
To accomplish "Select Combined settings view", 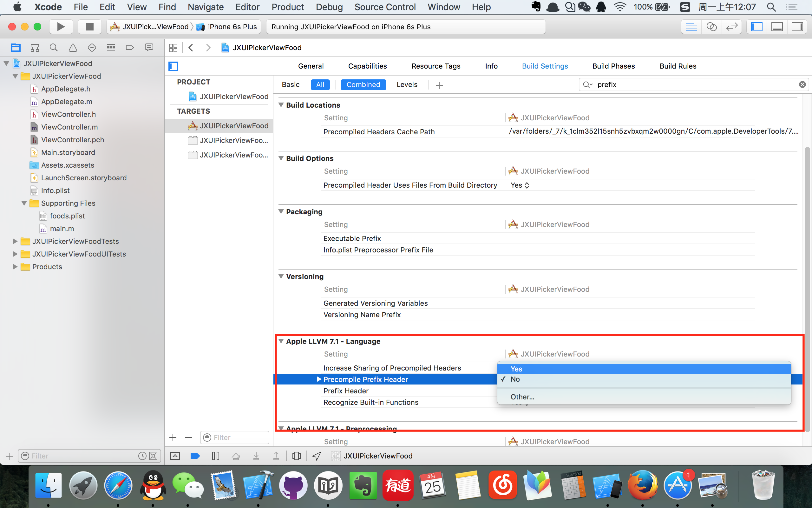I will (x=363, y=85).
